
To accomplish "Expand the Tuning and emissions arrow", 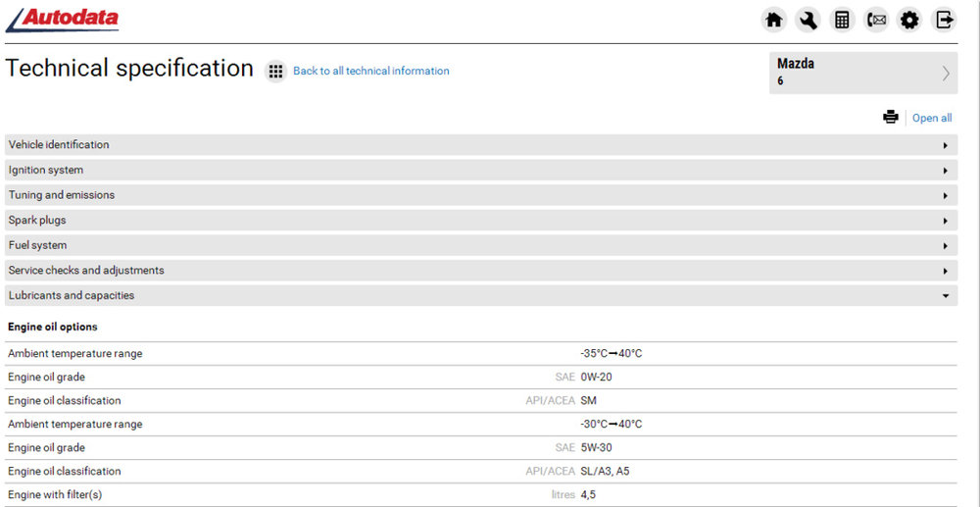I will coord(946,196).
